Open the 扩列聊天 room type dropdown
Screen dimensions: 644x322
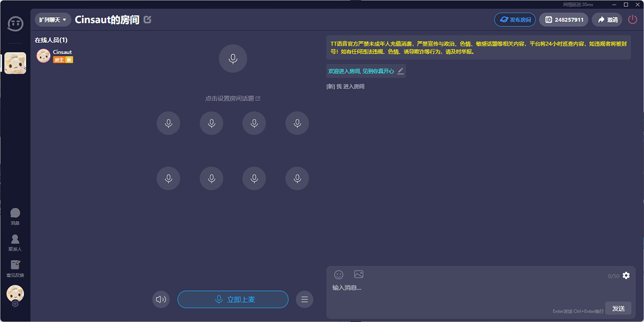tap(52, 19)
